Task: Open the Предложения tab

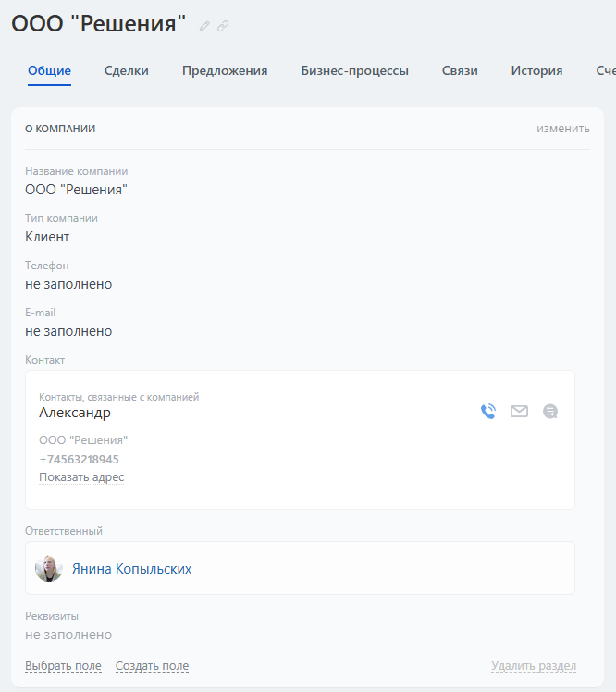Action: click(225, 70)
